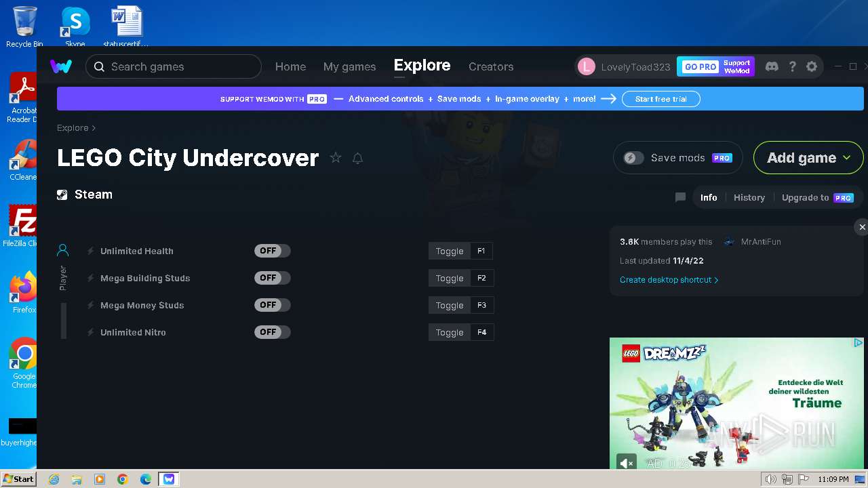Click the AdChoices icon on the ad
Viewport: 868px width, 488px height.
point(858,344)
